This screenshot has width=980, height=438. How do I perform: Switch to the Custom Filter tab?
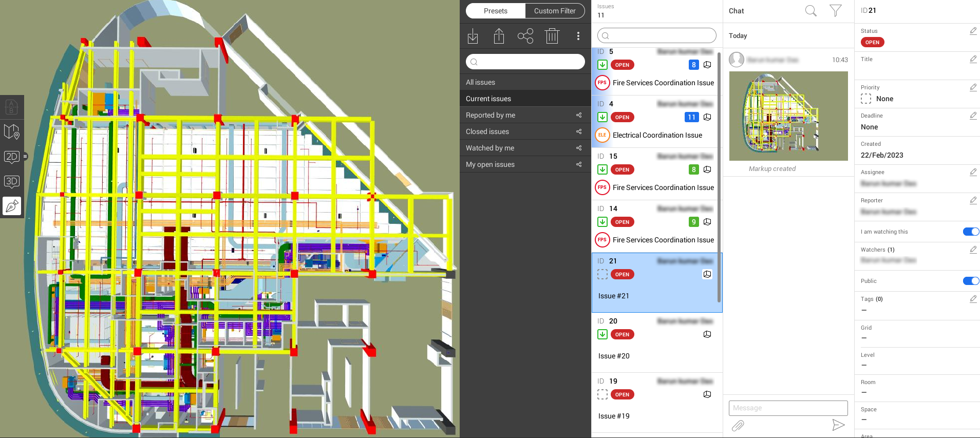[555, 11]
